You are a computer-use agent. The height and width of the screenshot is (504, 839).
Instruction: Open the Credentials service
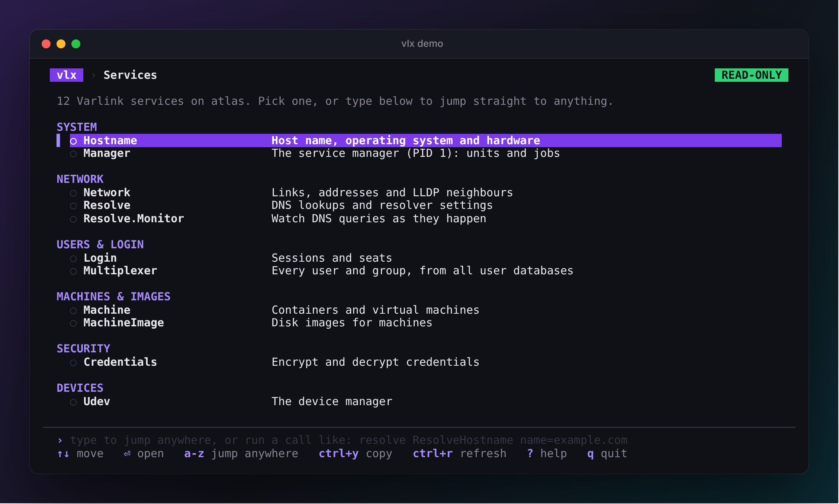point(120,362)
